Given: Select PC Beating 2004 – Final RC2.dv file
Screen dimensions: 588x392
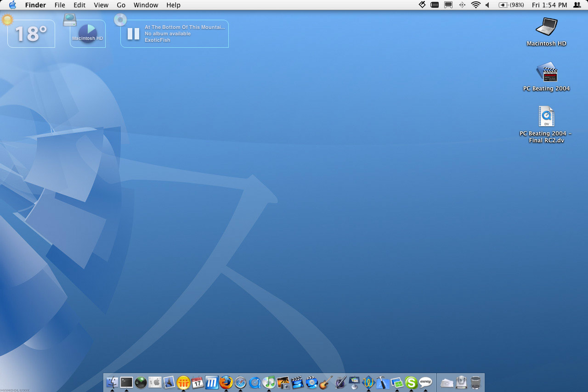Looking at the screenshot, I should 546,117.
